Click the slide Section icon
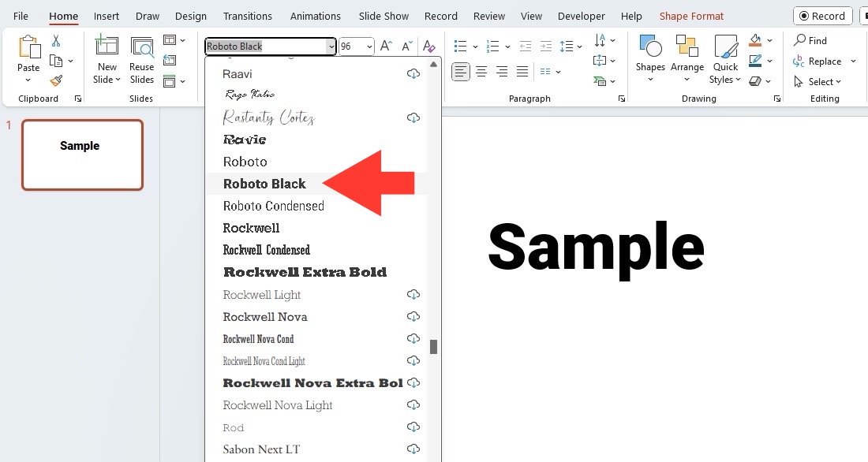868x462 pixels. pyautogui.click(x=170, y=80)
